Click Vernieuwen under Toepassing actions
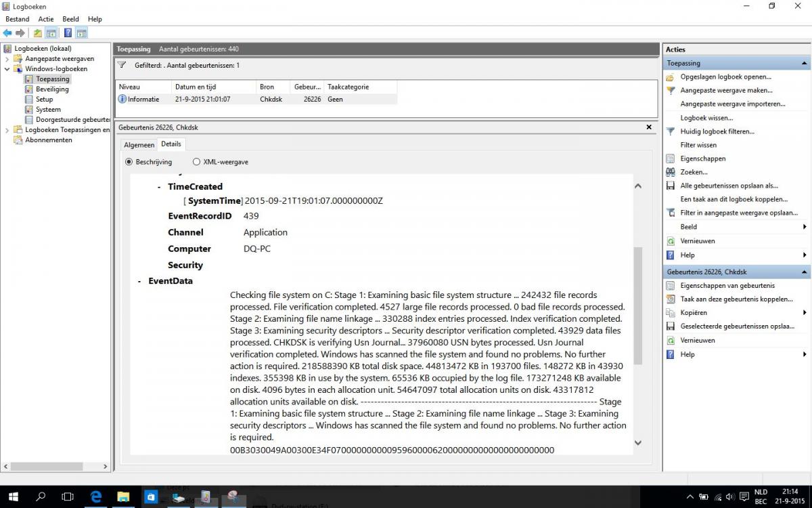Image resolution: width=812 pixels, height=508 pixels. [698, 240]
